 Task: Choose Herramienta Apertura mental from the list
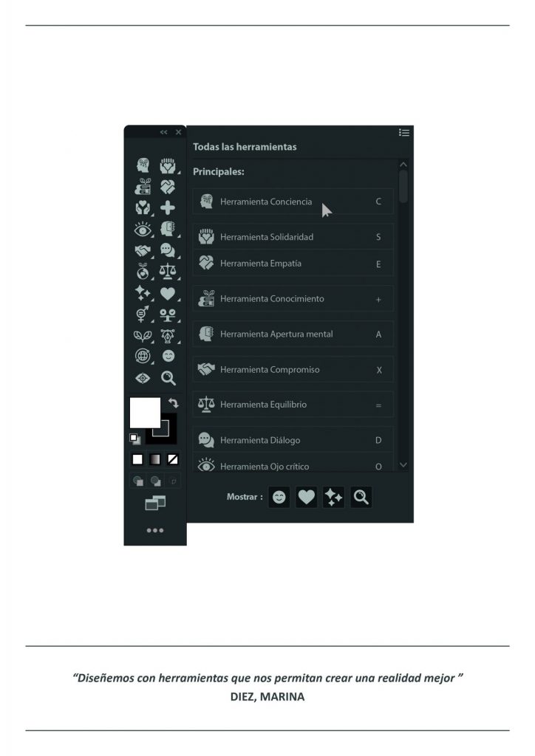pos(293,334)
